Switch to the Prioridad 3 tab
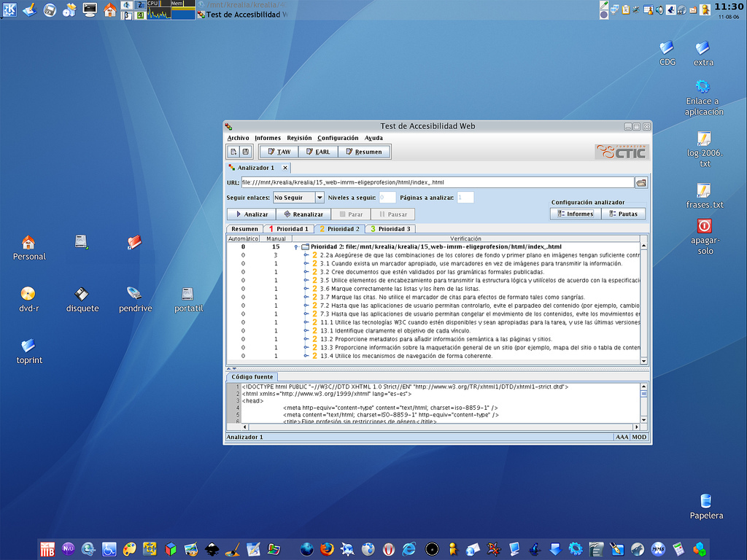 click(x=391, y=229)
